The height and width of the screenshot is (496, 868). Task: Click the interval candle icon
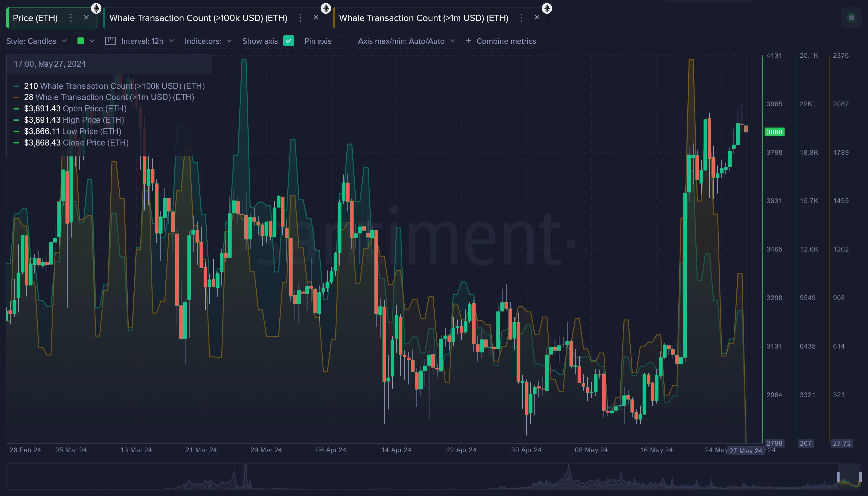coord(110,41)
